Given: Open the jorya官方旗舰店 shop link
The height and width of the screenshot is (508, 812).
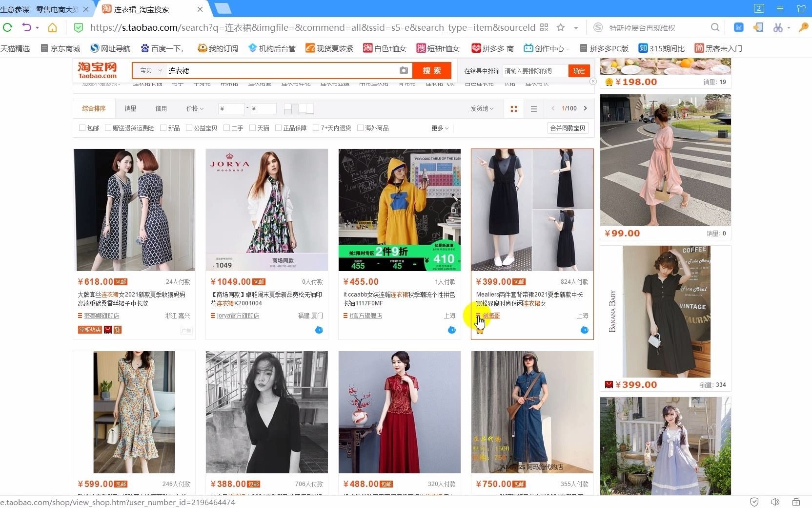Looking at the screenshot, I should click(x=238, y=316).
